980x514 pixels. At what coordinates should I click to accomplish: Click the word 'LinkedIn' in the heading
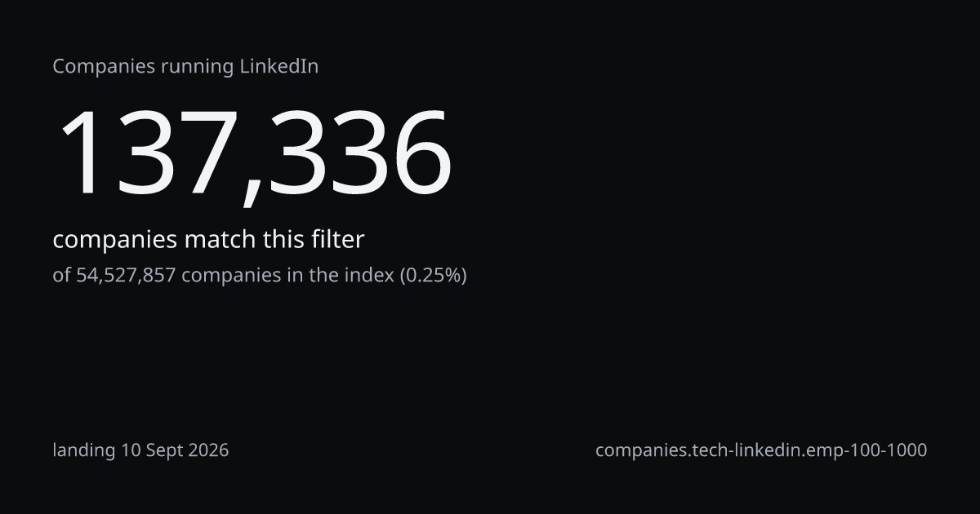(278, 67)
